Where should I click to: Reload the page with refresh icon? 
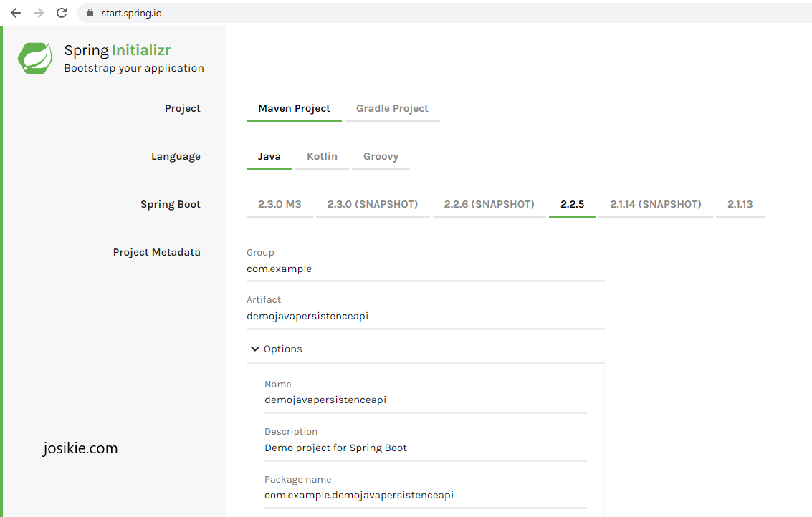(x=62, y=12)
